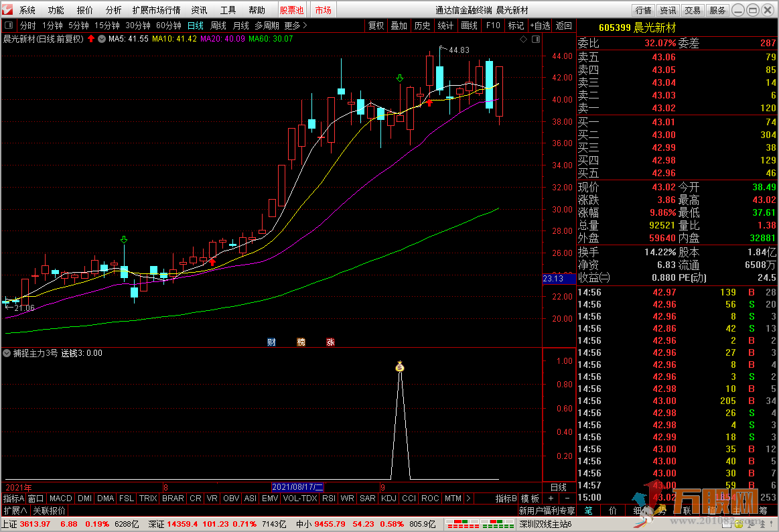Expand the 捕捉主力3号 indicator dropdown arrow

[7, 353]
